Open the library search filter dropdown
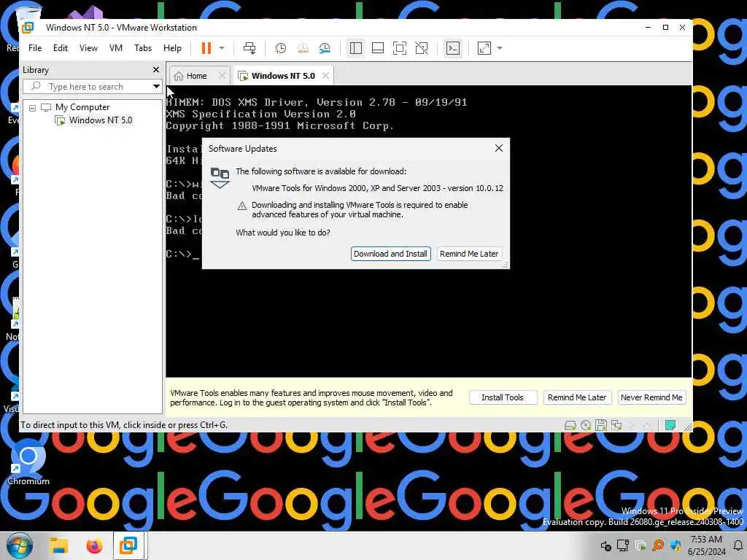 (x=156, y=87)
